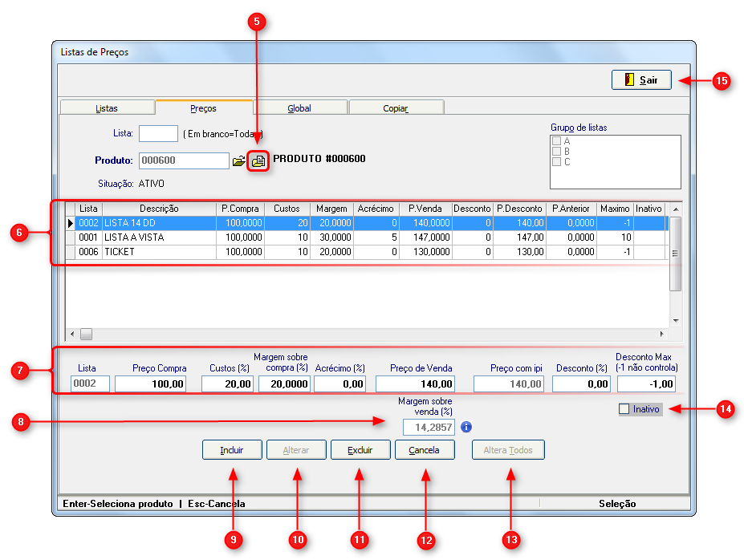This screenshot has width=744, height=560.
Task: Click the Desconto (%) field
Action: point(581,383)
